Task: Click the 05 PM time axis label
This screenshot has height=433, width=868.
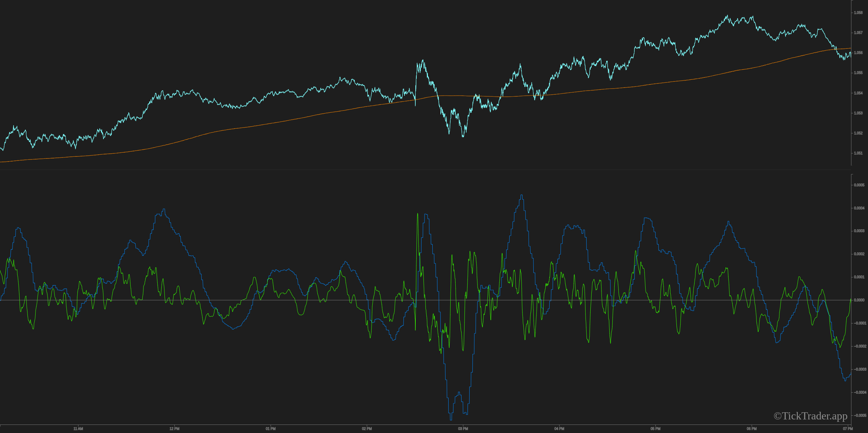Action: click(x=655, y=429)
